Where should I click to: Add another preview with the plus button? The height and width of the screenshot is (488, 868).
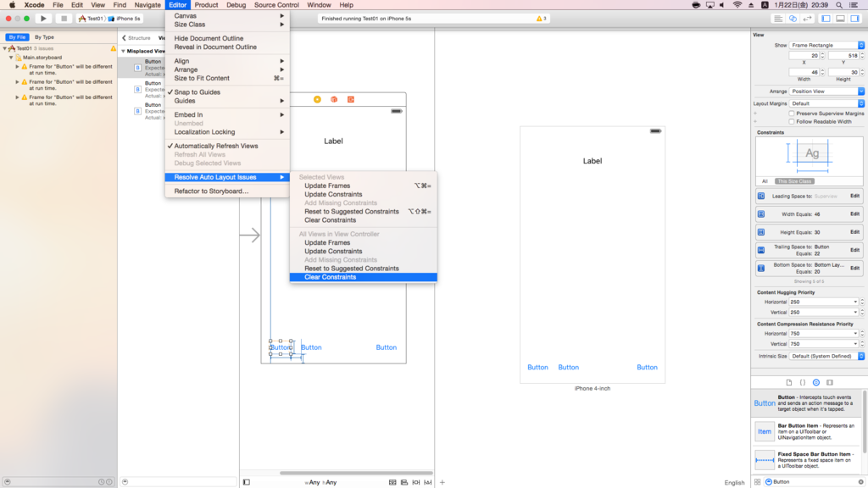coord(442,482)
